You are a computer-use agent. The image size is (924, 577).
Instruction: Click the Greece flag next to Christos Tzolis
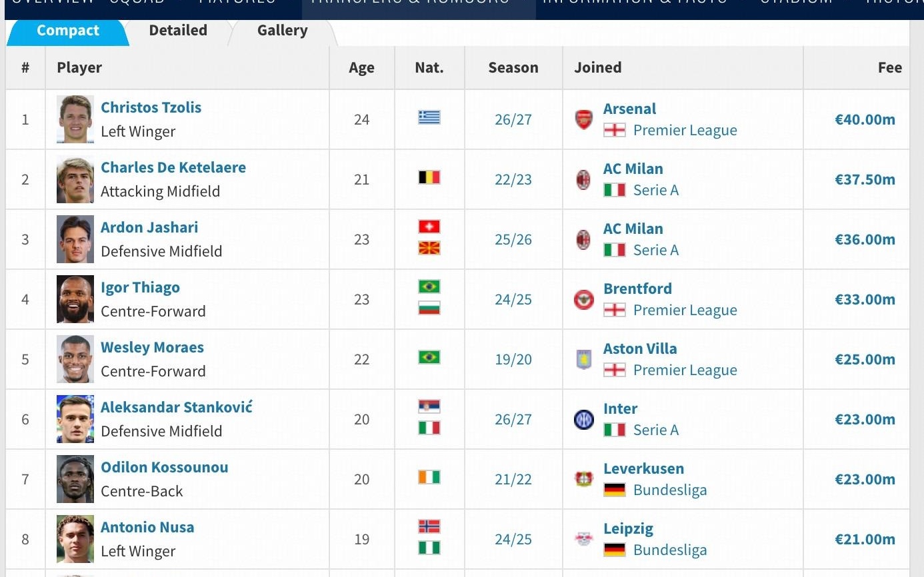pos(429,118)
